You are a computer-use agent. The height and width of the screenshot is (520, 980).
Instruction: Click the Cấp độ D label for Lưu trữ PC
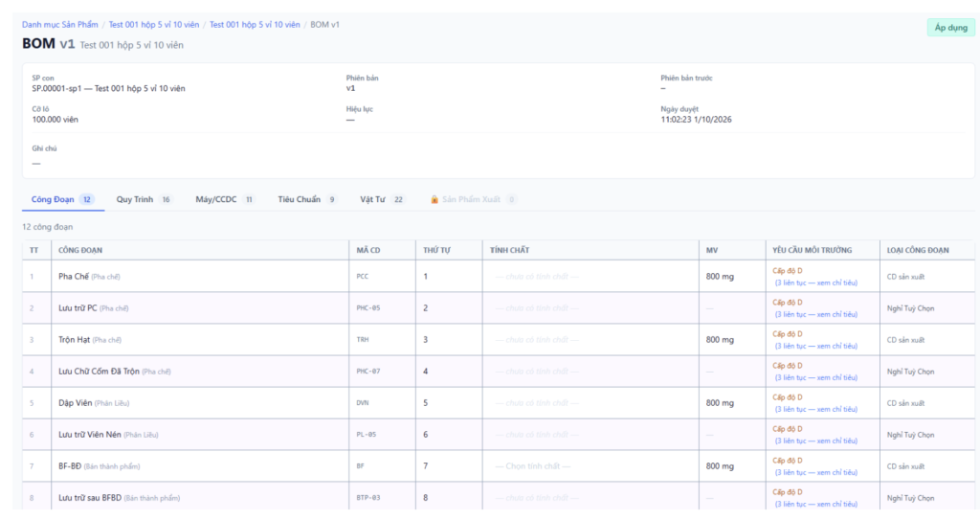(x=788, y=303)
